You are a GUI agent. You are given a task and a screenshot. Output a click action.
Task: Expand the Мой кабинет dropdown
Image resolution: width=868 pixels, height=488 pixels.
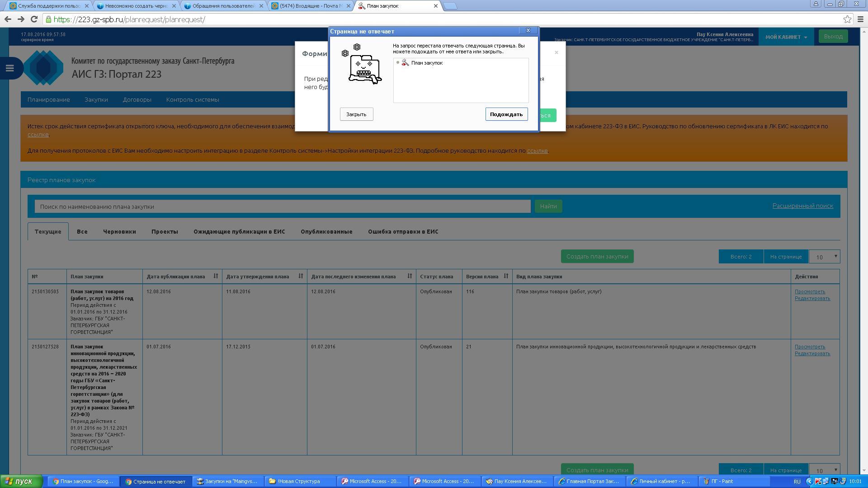click(x=786, y=37)
